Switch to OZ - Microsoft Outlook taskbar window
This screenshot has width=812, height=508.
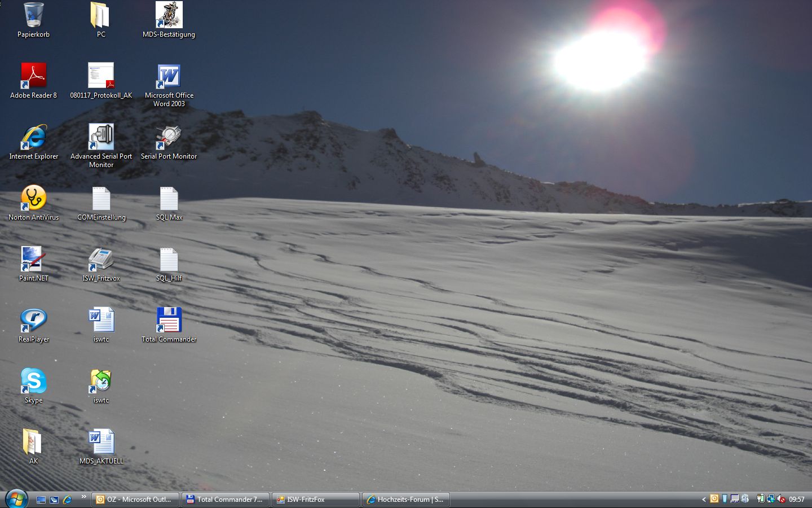click(x=135, y=500)
